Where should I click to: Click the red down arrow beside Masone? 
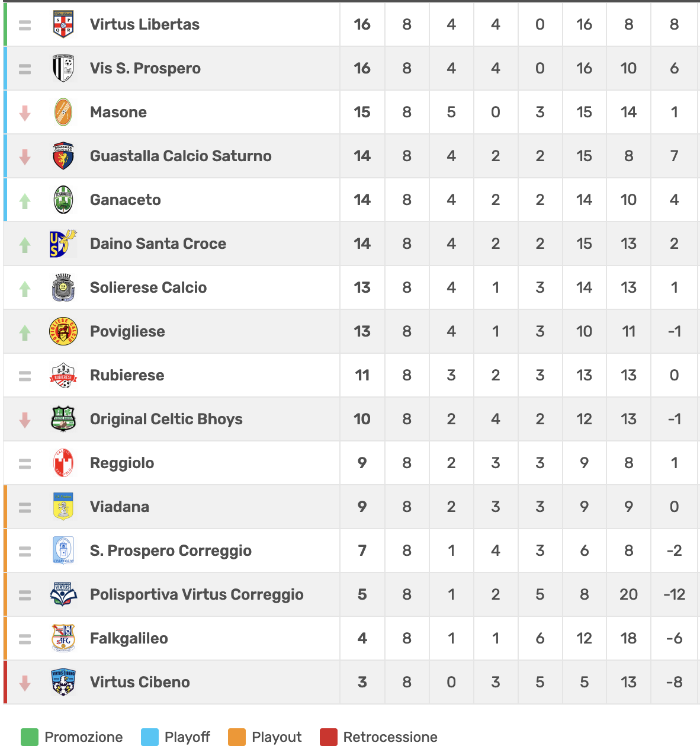point(25,113)
